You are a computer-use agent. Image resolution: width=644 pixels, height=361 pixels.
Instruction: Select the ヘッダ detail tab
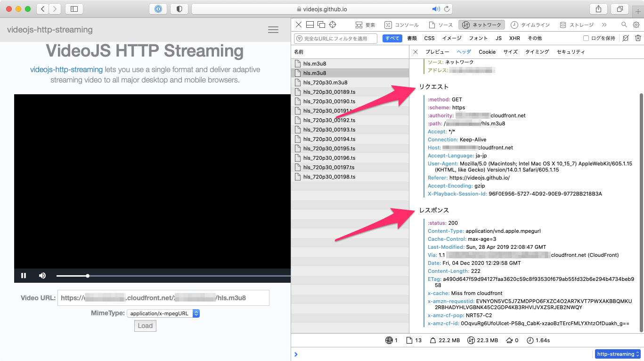[464, 52]
